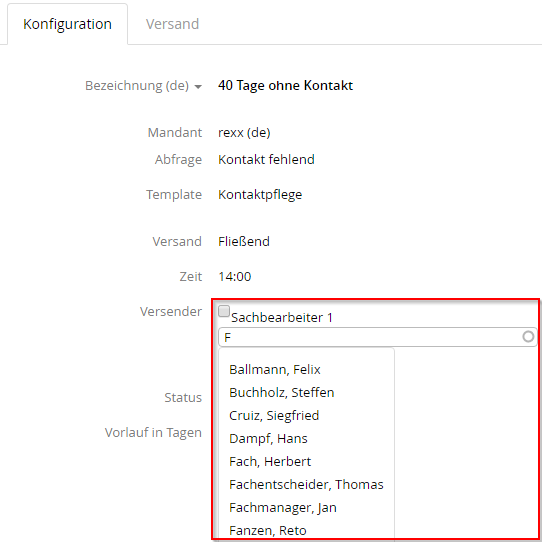Choose Fach, Herbert from suggestions
This screenshot has height=542, width=542.
tap(270, 461)
